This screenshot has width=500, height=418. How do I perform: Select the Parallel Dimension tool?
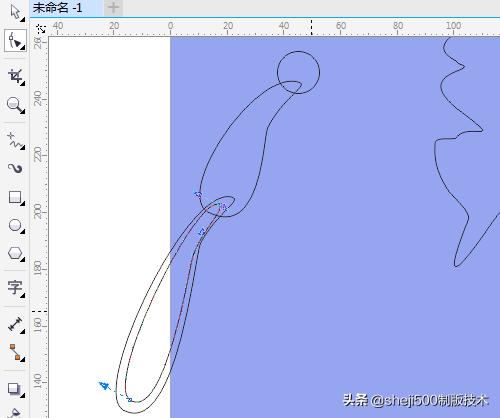point(15,324)
